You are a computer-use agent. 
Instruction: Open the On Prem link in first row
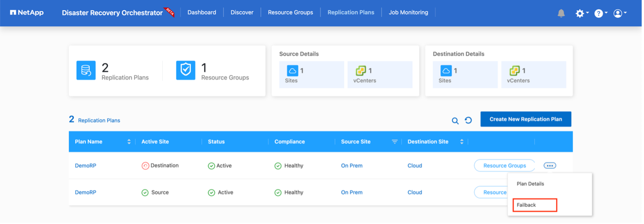(351, 165)
